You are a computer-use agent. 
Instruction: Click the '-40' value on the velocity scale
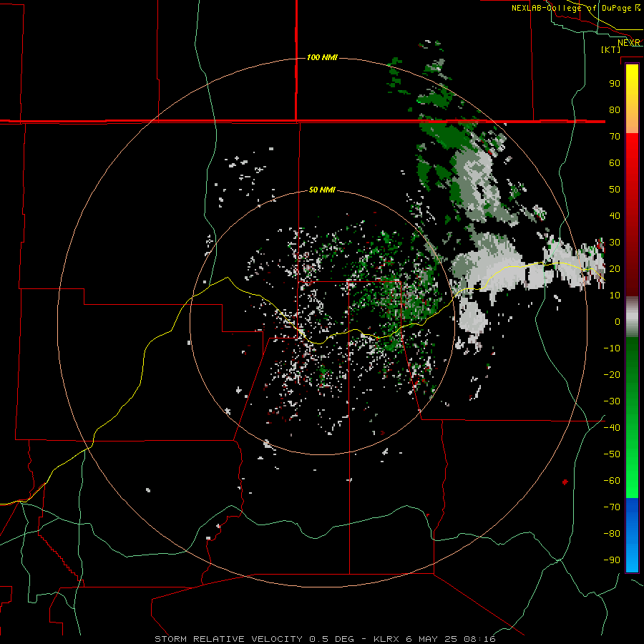coord(612,428)
